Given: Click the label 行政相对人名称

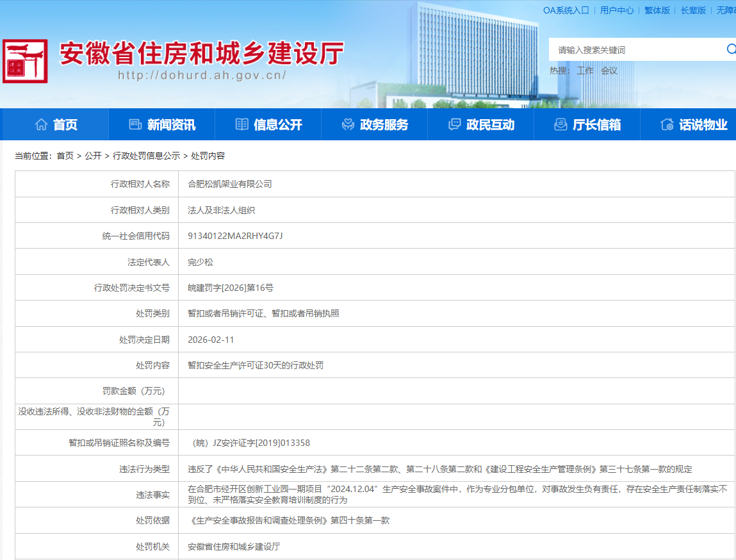Looking at the screenshot, I should coord(140,184).
